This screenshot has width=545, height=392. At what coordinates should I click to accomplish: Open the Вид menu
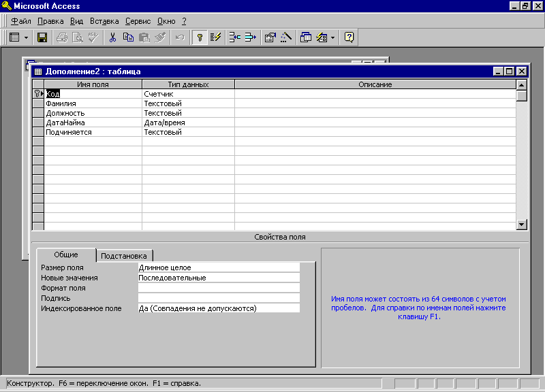[x=76, y=21]
